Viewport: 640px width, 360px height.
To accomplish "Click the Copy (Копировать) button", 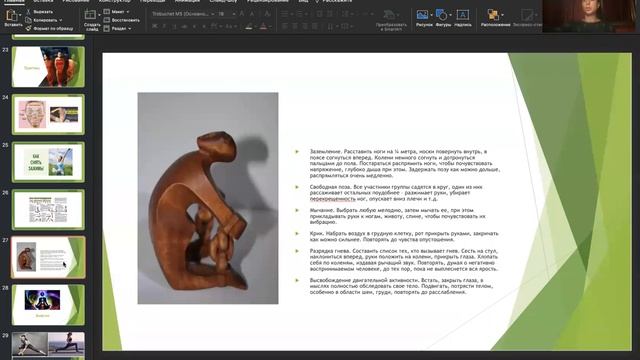I will (x=42, y=20).
